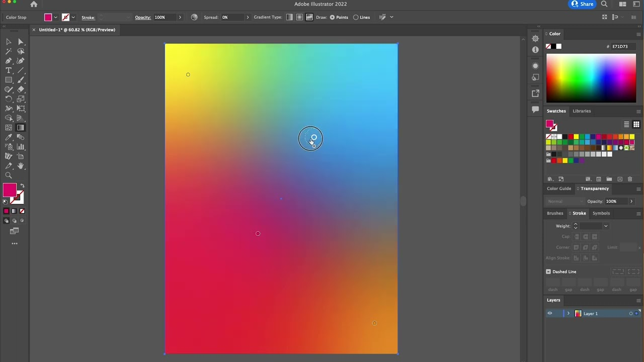Select the Paintbrush tool
This screenshot has width=644, height=362.
point(21,79)
